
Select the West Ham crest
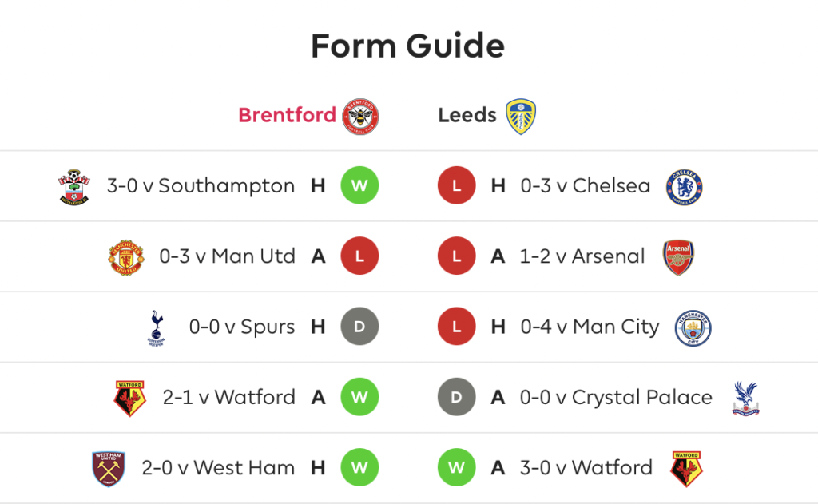point(109,469)
